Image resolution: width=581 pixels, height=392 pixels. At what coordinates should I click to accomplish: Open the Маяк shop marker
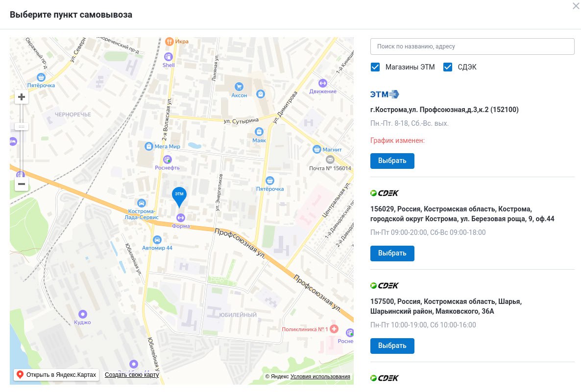click(x=259, y=132)
